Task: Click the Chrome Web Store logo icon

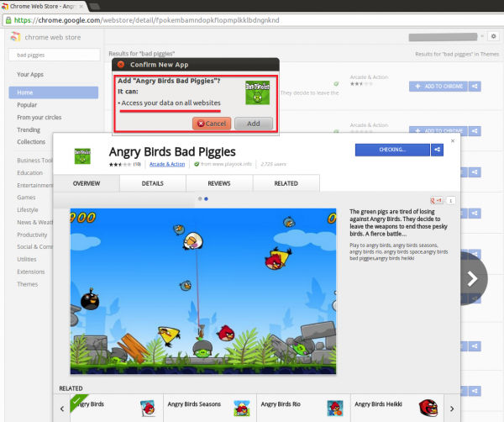Action: tap(14, 37)
